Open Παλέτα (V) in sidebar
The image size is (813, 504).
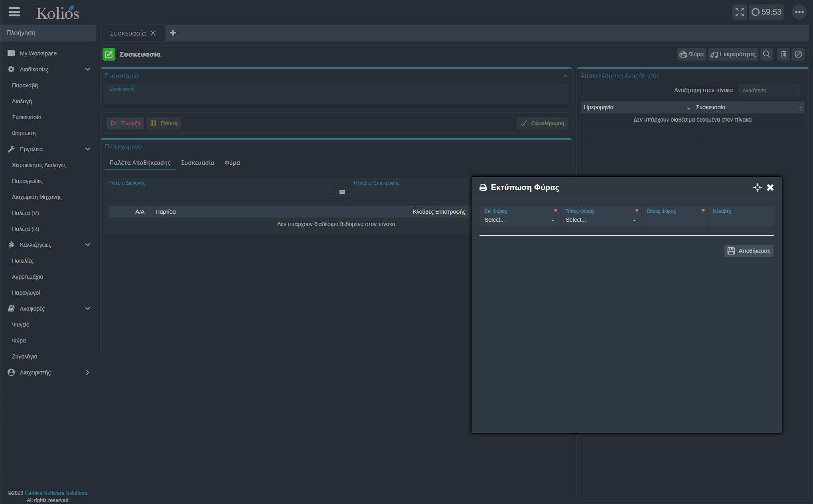26,213
